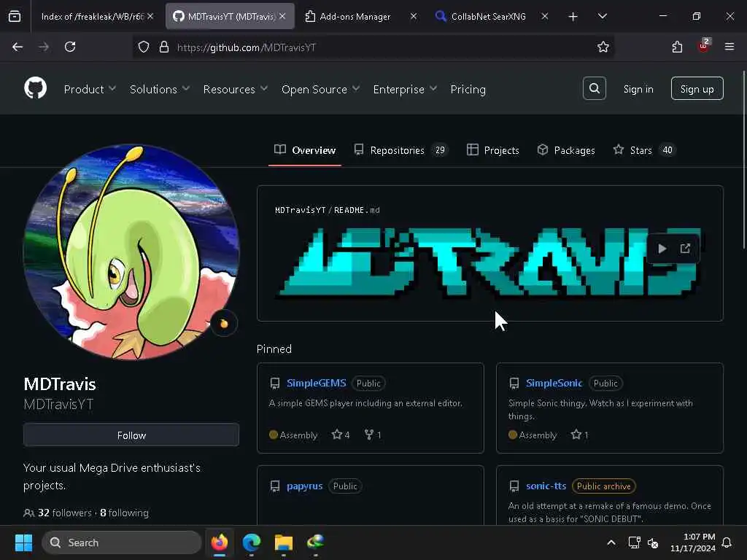Open the GitHub search magnifier button
Screen dimensions: 747x560
(594, 88)
